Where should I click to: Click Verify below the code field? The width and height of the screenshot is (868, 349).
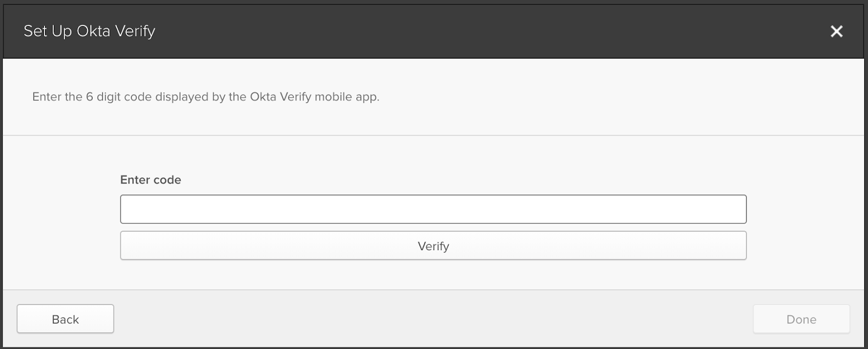tap(433, 246)
